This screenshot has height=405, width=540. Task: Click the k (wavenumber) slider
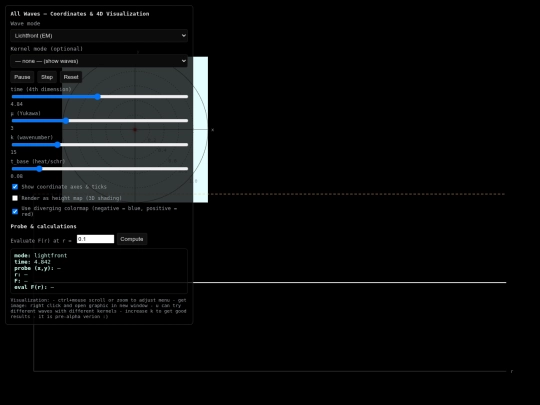(100, 145)
